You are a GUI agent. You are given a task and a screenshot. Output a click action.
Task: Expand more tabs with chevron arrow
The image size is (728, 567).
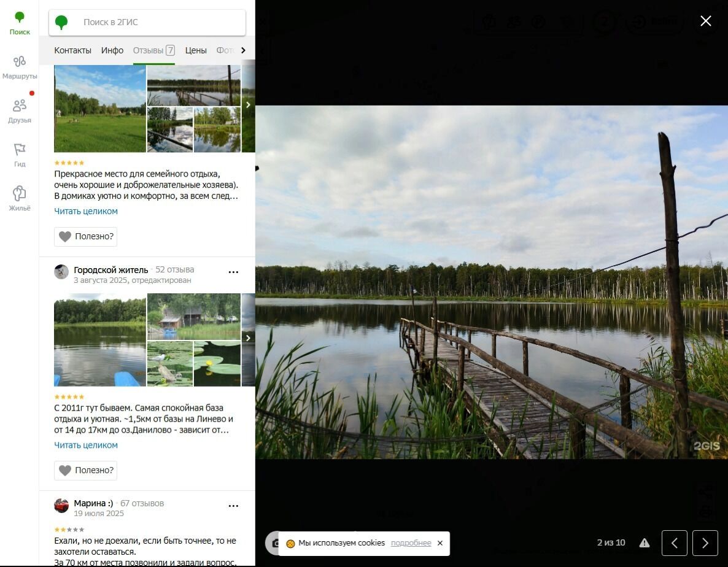click(243, 50)
